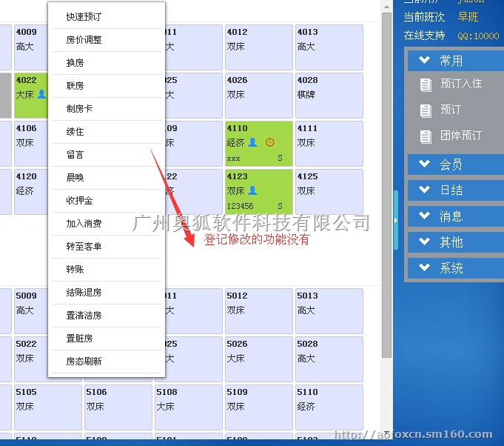Expand the 消息 section

(456, 216)
